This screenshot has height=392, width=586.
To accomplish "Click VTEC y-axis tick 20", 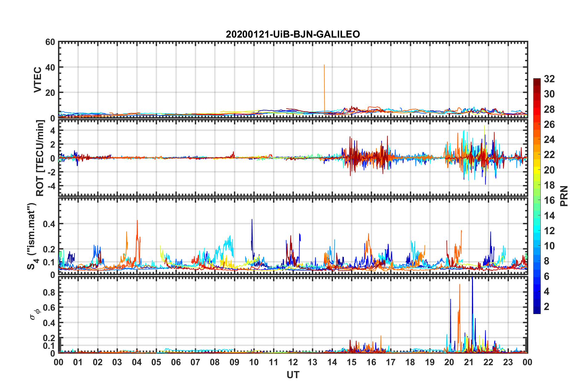I will tap(50, 92).
